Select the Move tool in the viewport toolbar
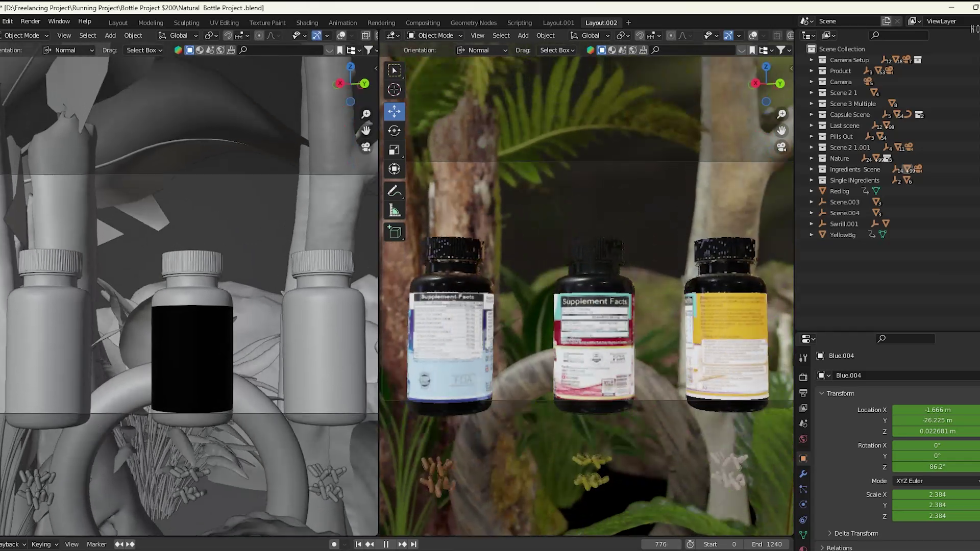The image size is (980, 551). pyautogui.click(x=394, y=111)
